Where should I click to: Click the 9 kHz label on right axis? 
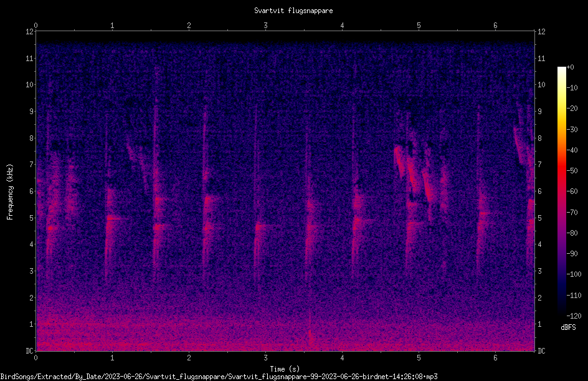[539, 111]
